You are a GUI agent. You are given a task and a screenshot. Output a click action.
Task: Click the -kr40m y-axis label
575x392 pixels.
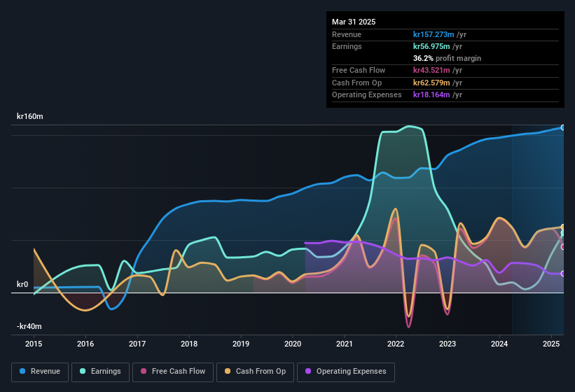29,326
